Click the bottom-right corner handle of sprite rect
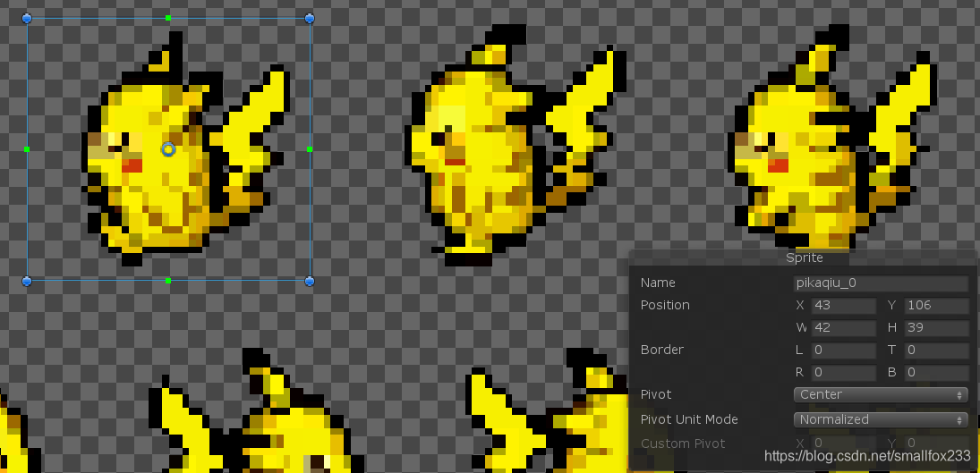This screenshot has width=980, height=473. (x=310, y=281)
